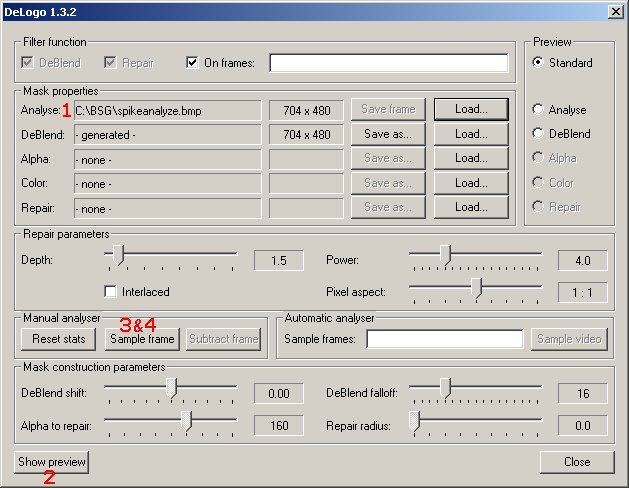This screenshot has height=488, width=629.
Task: Adjust the Alpha to repair slider handle
Action: (186, 421)
